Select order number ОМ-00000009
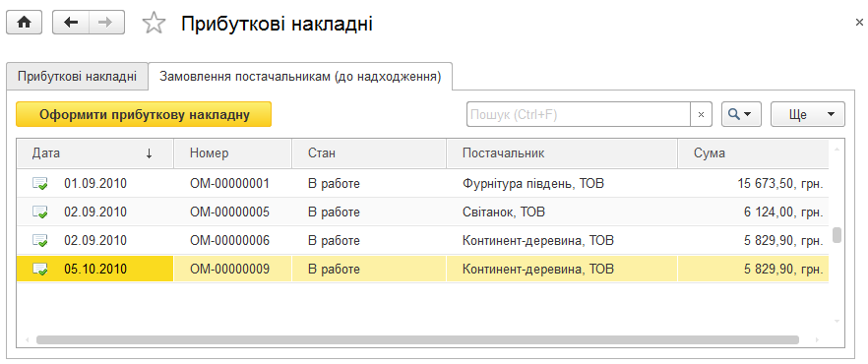 pyautogui.click(x=229, y=270)
